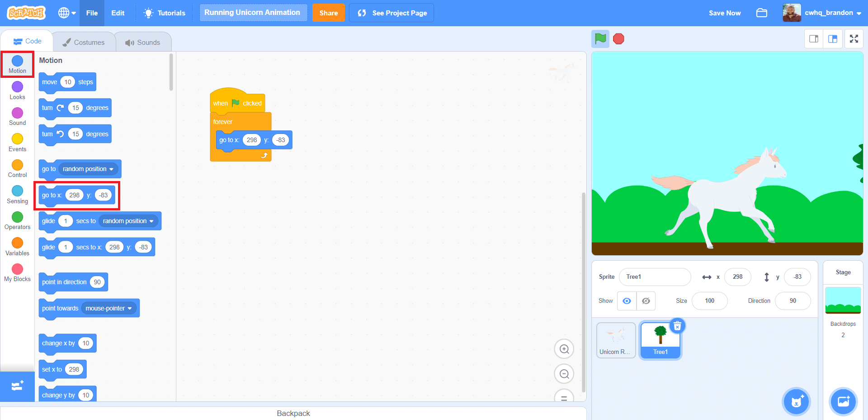Open the cwhq_brandon account menu
The width and height of the screenshot is (868, 420).
(822, 13)
